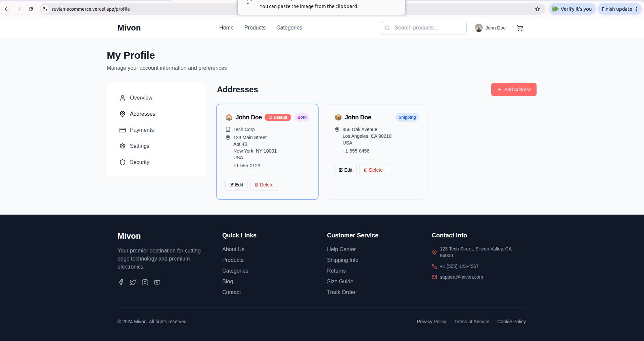This screenshot has height=341, width=644.
Task: Click Verify it's you chip
Action: coord(572,9)
